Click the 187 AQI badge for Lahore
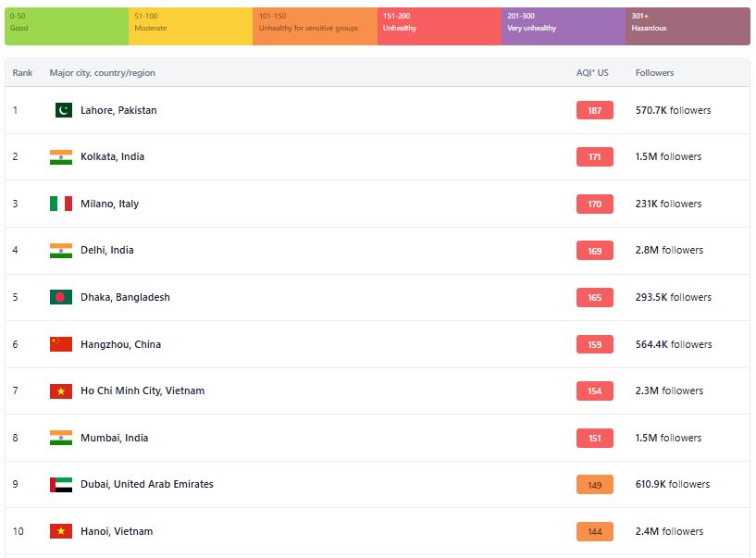This screenshot has width=756, height=558. tap(594, 110)
